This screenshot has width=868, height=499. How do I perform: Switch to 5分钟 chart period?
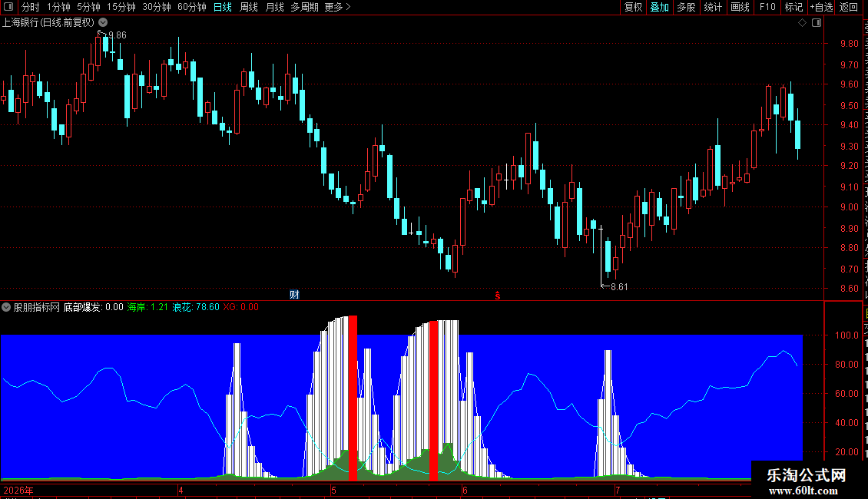point(88,7)
